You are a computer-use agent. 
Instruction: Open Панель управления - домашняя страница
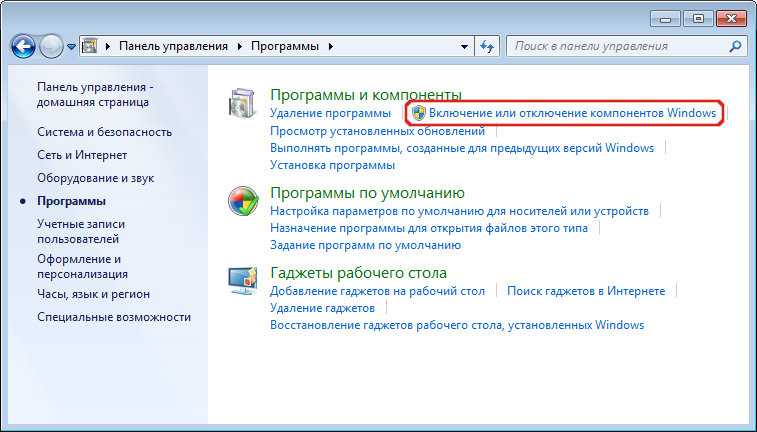tap(95, 95)
